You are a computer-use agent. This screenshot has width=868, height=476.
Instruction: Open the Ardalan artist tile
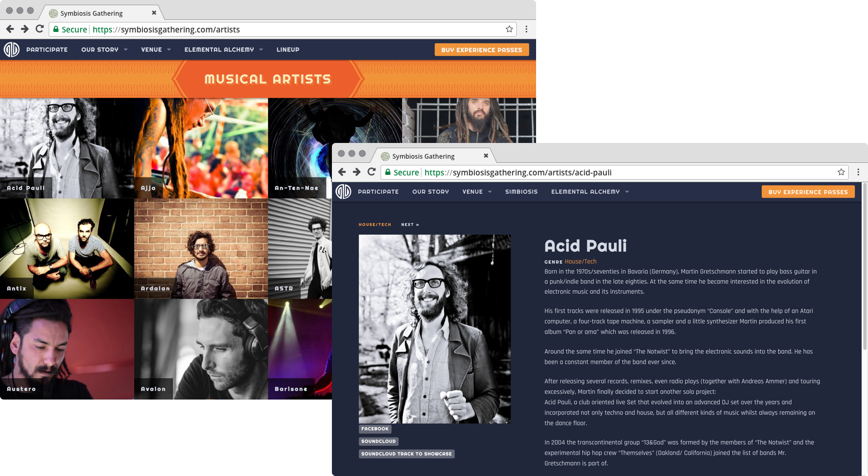[201, 249]
